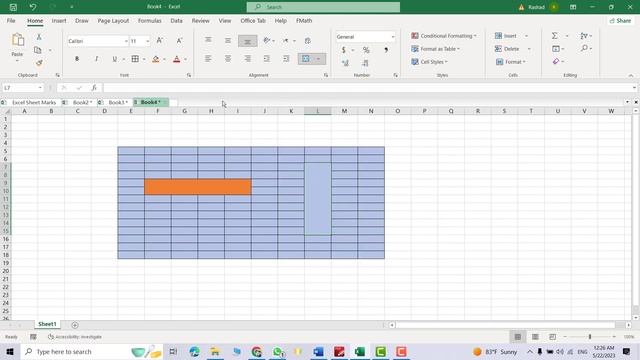640x360 pixels.
Task: Align text to top
Action: click(208, 40)
